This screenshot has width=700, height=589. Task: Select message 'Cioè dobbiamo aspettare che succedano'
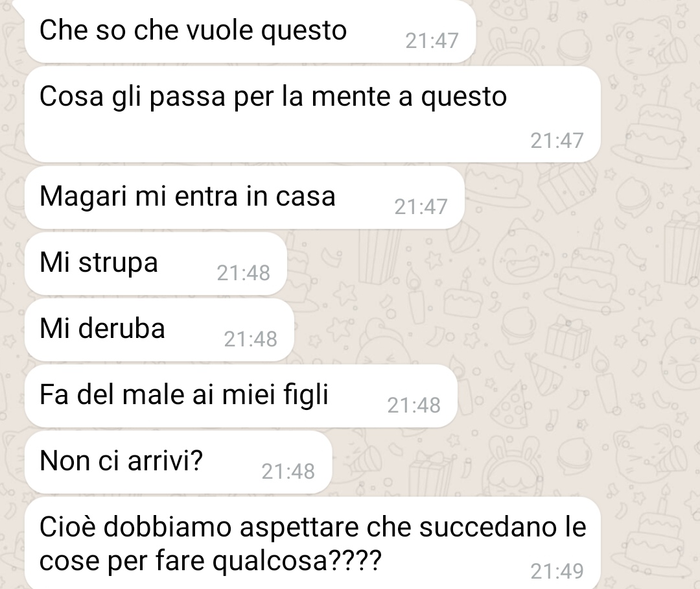click(x=312, y=543)
